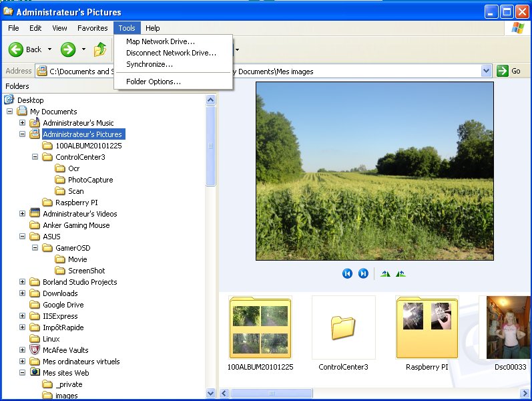Rotate the picture counterclockwise
The height and width of the screenshot is (401, 532).
click(x=401, y=273)
